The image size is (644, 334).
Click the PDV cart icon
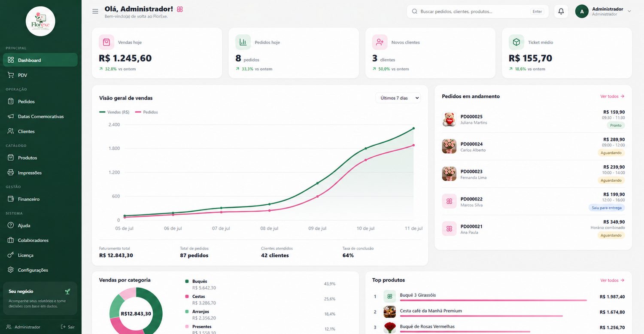coord(11,75)
